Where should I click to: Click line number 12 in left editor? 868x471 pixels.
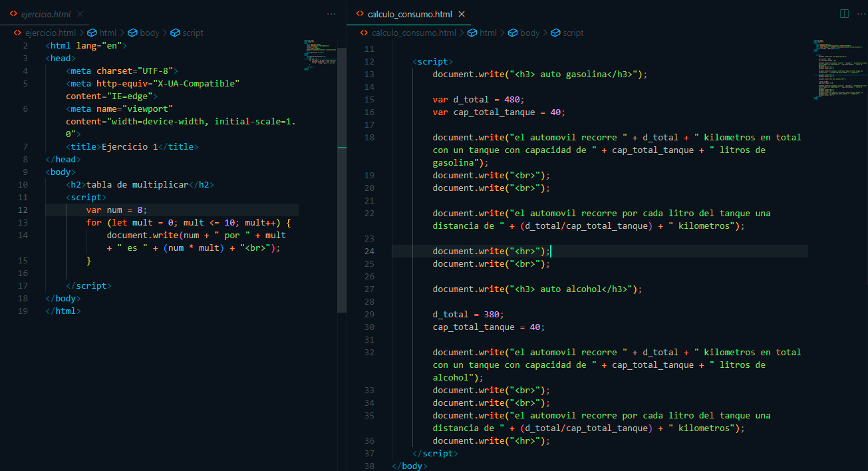click(23, 210)
